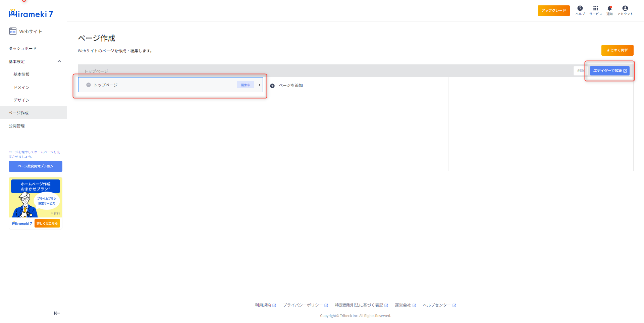Open the ヘルプセンター footer link

point(439,305)
